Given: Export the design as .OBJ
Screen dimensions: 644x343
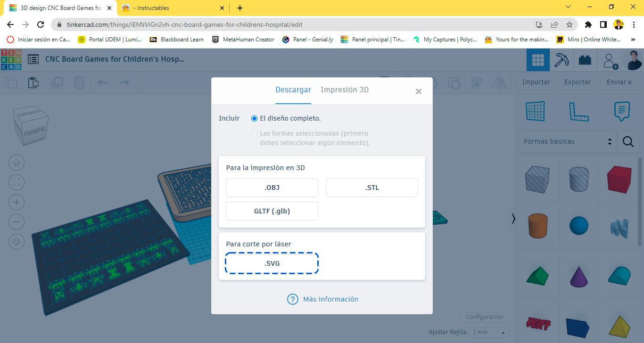Looking at the screenshot, I should coord(272,188).
